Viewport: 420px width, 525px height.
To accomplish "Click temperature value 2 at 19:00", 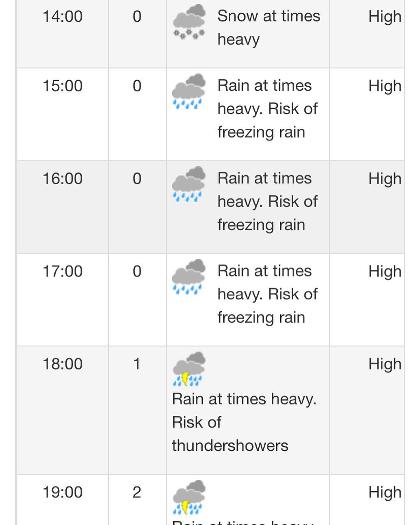I will pos(137,492).
